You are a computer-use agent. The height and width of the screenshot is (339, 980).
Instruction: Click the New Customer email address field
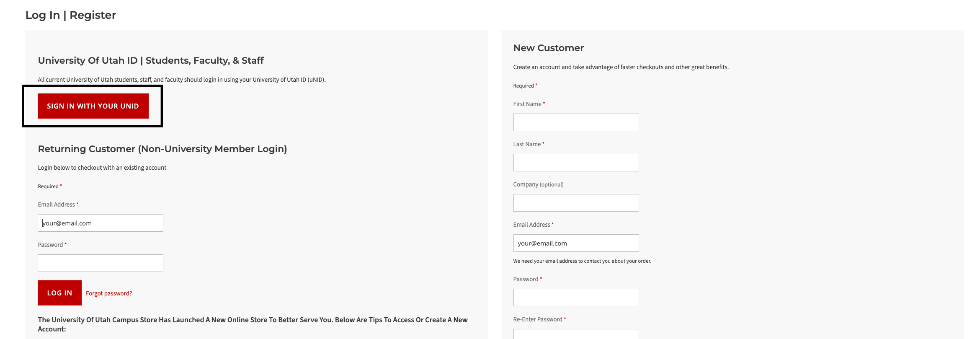click(x=576, y=243)
